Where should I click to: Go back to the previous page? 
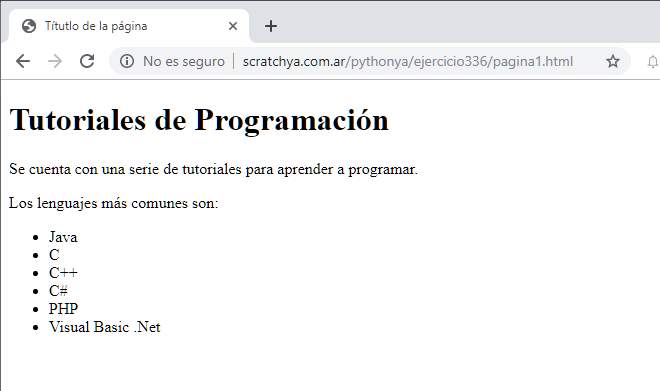point(23,61)
